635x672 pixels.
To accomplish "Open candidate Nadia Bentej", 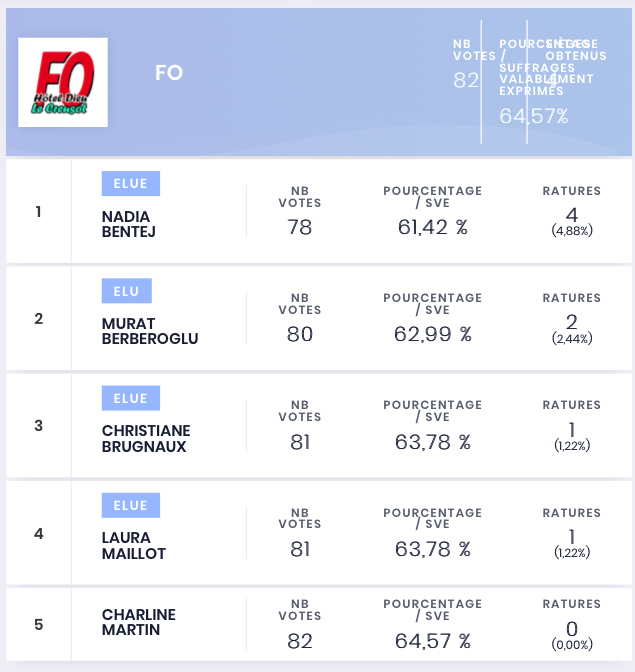I will tap(129, 224).
